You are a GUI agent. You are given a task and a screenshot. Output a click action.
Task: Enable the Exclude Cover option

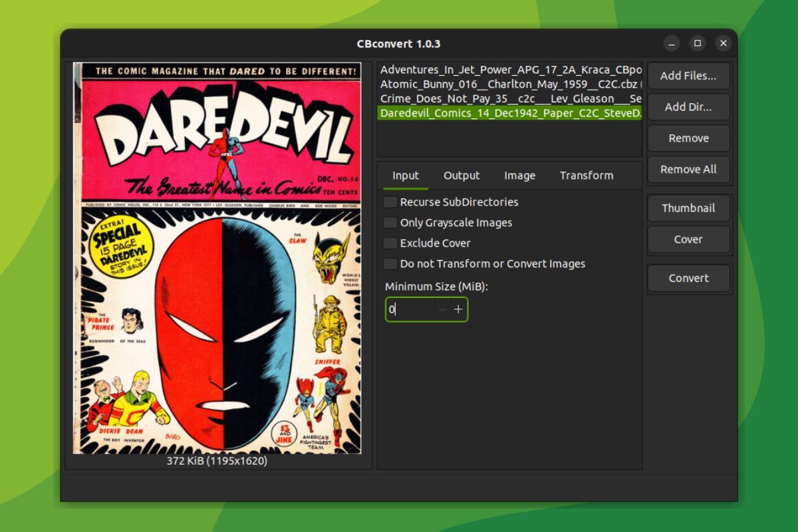pos(390,243)
